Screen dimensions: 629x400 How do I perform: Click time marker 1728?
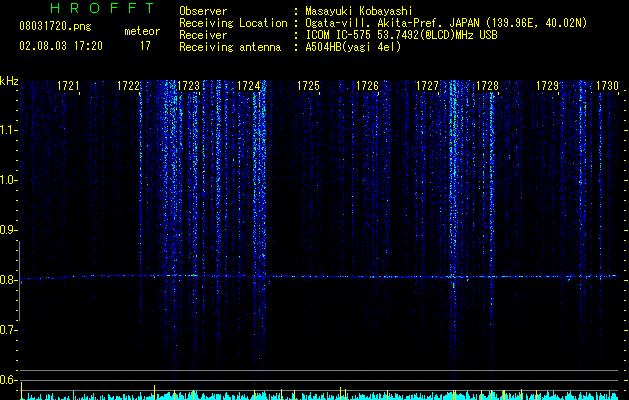487,86
